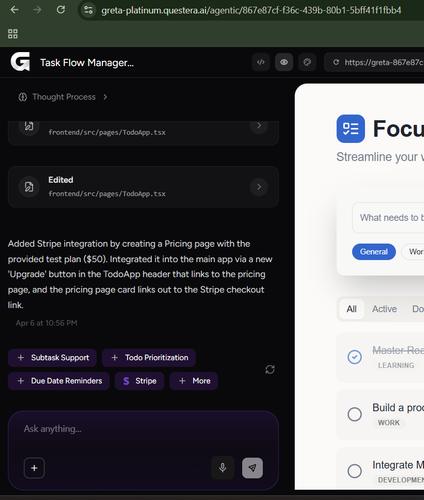
Task: Click the Task Flow Manager project title
Action: [x=87, y=63]
